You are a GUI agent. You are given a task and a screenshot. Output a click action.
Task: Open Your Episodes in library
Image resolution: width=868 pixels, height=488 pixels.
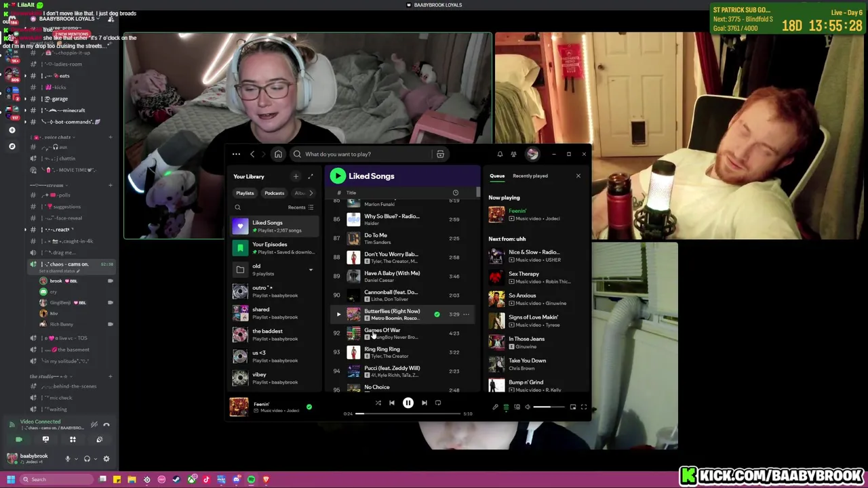(x=274, y=248)
